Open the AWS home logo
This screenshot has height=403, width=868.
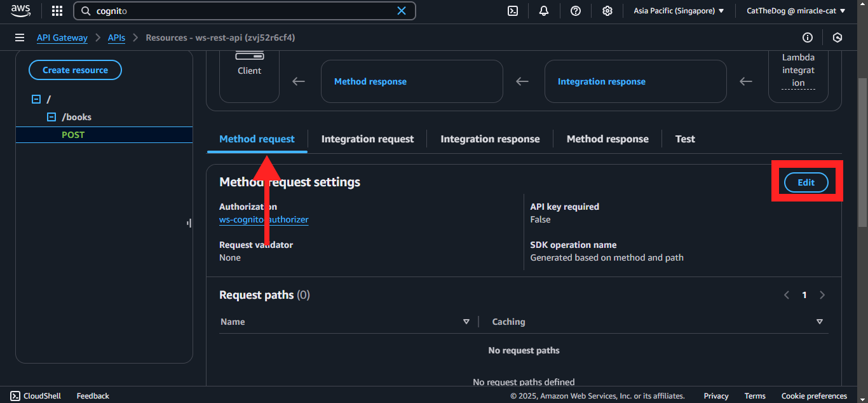point(21,10)
